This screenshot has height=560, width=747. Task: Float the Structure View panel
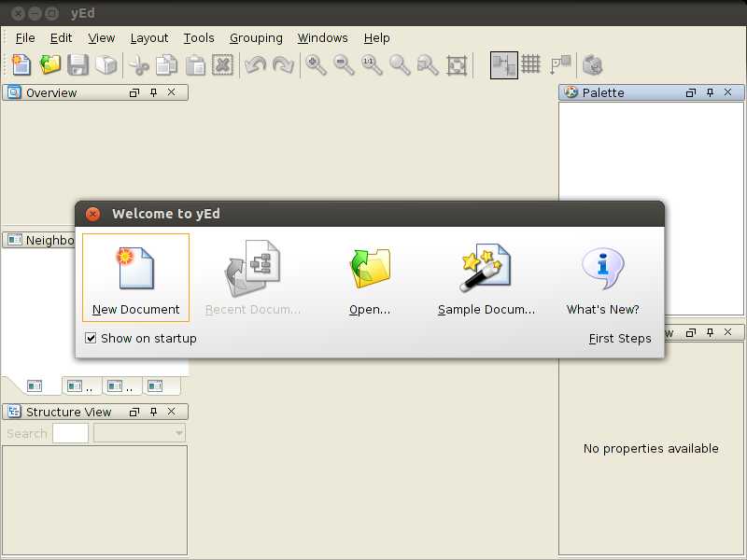134,412
